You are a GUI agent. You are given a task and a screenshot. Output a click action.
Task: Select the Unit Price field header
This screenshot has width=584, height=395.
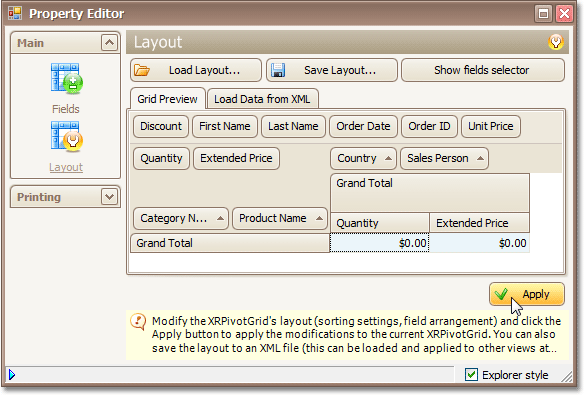tap(491, 126)
